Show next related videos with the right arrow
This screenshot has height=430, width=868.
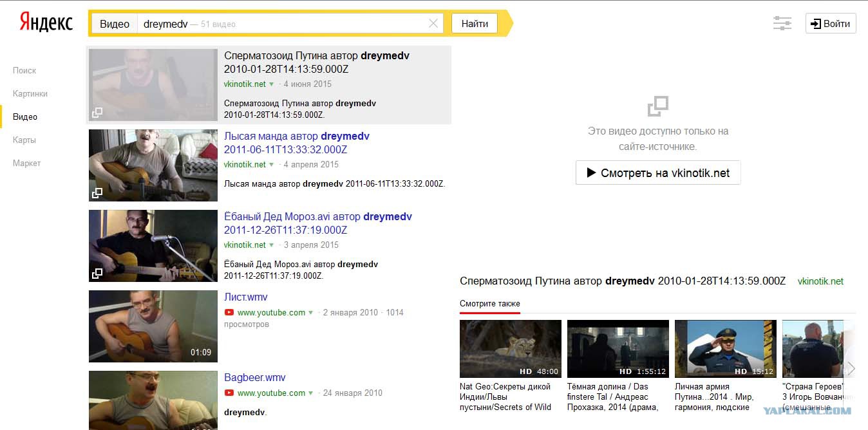[x=851, y=368]
